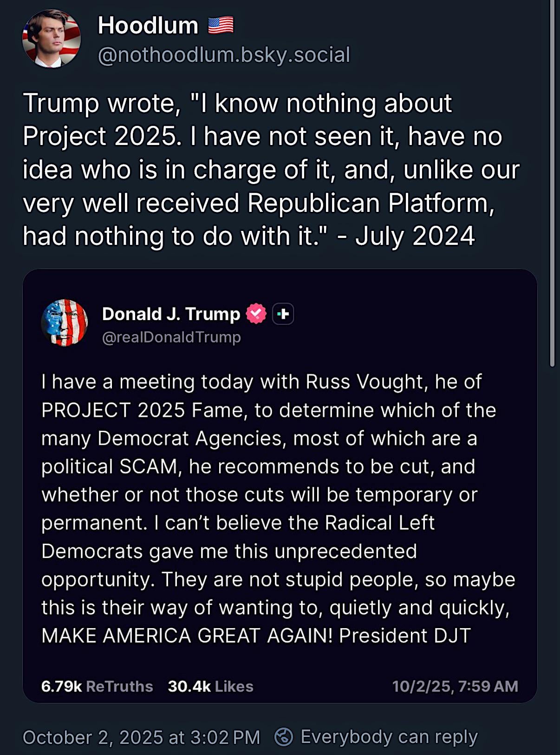Screen dimensions: 560x755
Task: Click the 10/2/25, 7:59 AM timestamp
Action: pos(455,686)
